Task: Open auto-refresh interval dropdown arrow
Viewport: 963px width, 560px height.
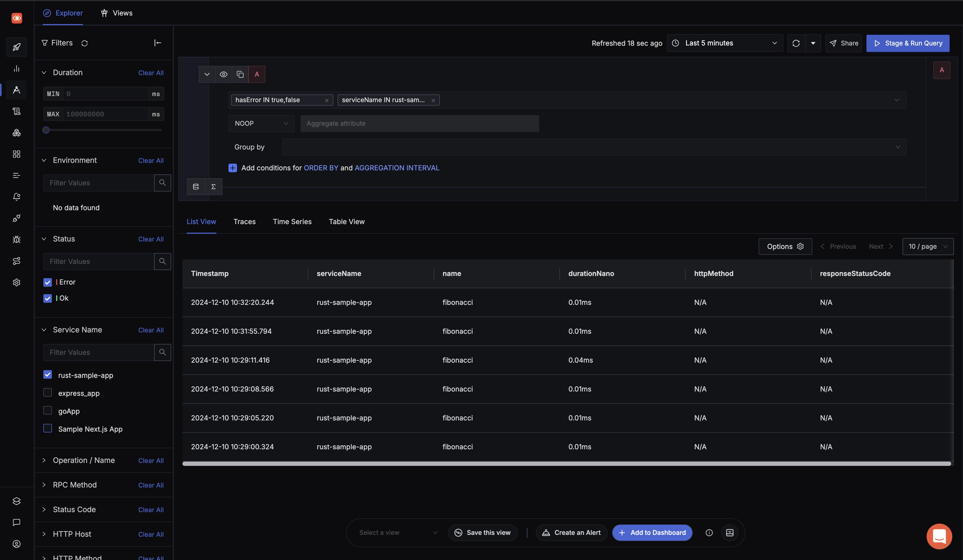Action: point(813,43)
